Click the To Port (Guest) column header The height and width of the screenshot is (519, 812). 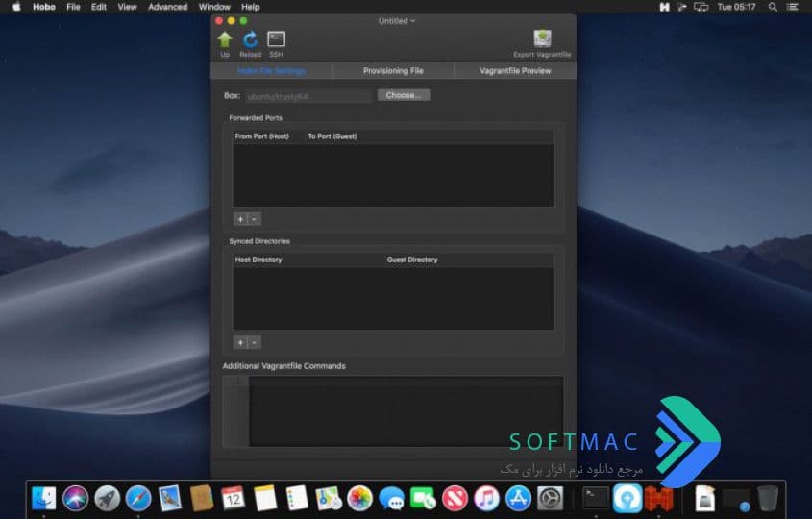[332, 136]
